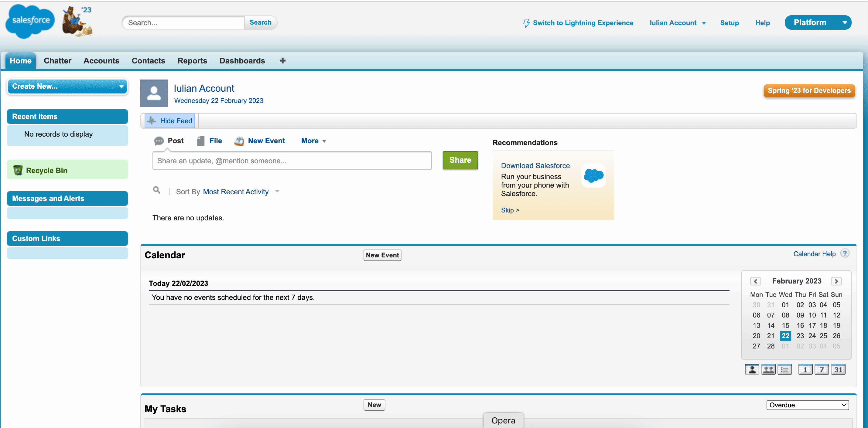Screen dimensions: 868x428
Task: Click Switch to Lightning Experience link
Action: click(583, 23)
